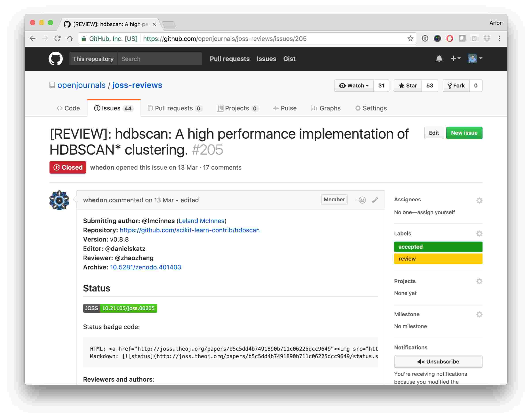
Task: Open the Pull requests repository tab
Action: click(x=175, y=108)
